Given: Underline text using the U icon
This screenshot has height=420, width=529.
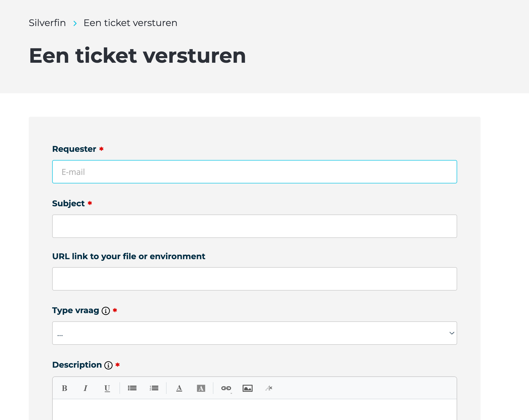Looking at the screenshot, I should (x=107, y=388).
